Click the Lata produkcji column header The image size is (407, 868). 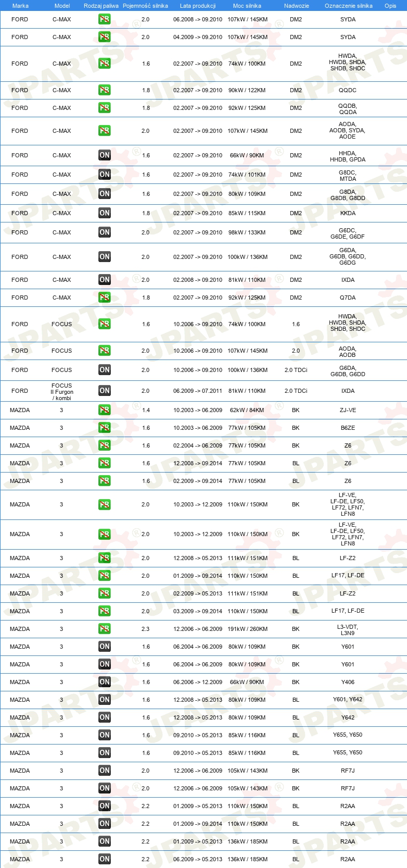tap(198, 6)
